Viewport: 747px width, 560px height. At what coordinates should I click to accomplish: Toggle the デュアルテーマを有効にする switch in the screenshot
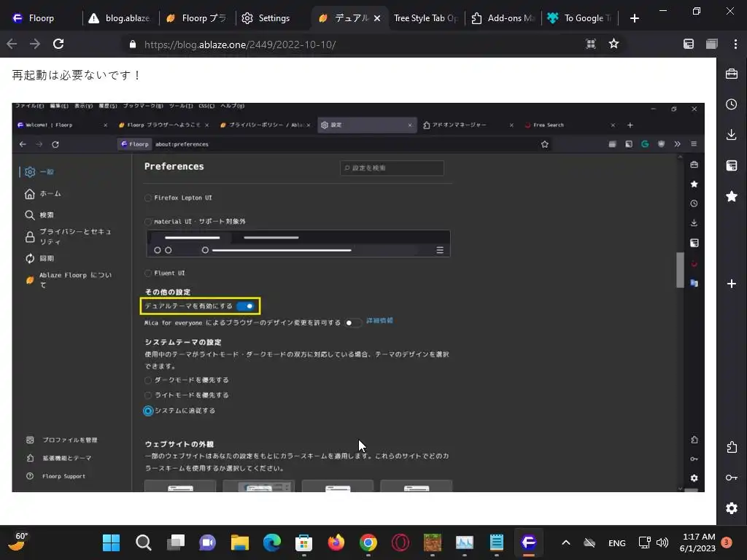point(246,306)
